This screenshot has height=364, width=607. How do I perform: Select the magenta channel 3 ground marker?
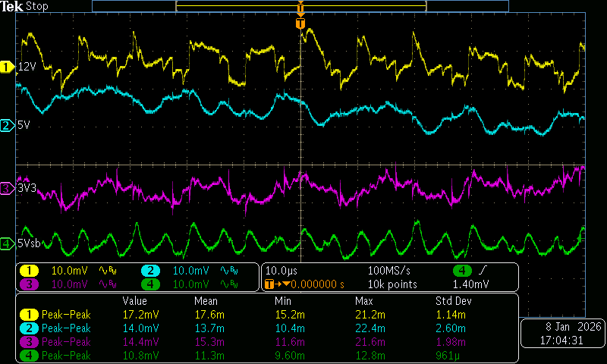pos(8,187)
